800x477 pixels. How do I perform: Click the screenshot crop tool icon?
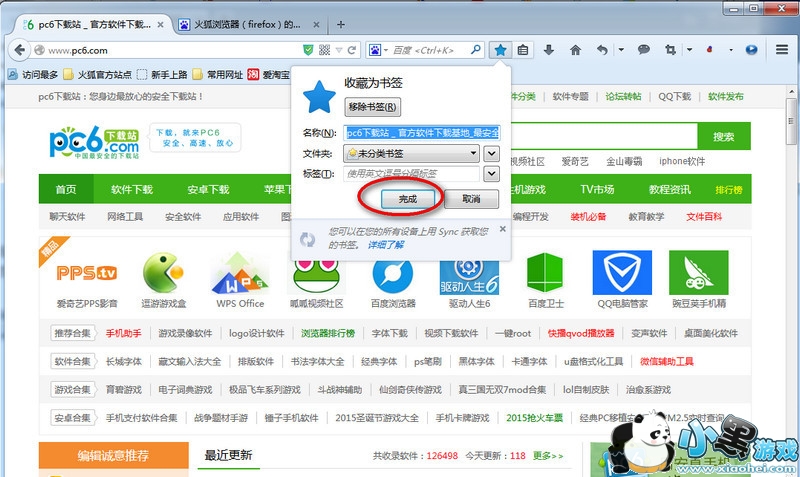click(x=670, y=50)
